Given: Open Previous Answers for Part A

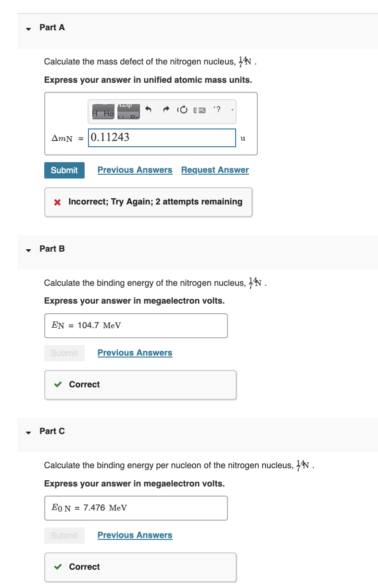Looking at the screenshot, I should 135,170.
